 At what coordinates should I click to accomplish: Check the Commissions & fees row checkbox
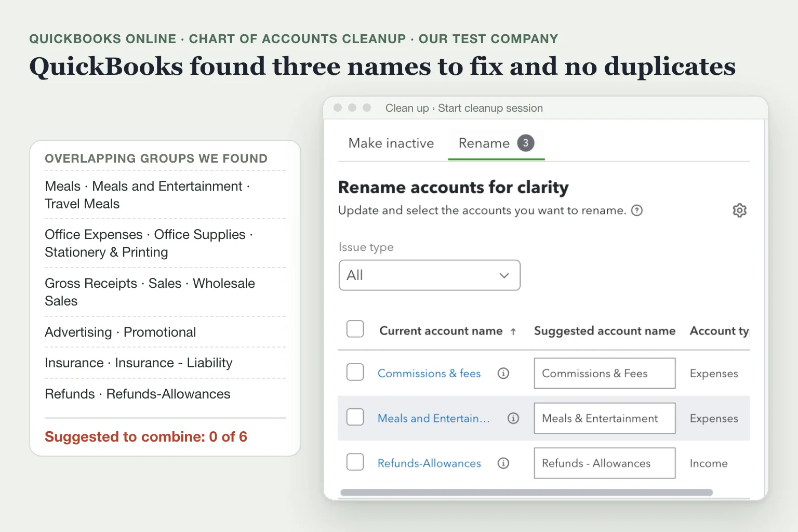[x=355, y=372]
